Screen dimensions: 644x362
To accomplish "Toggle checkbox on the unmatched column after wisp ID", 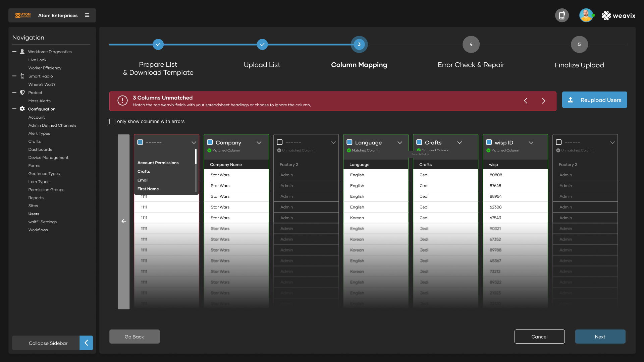I will (x=559, y=142).
